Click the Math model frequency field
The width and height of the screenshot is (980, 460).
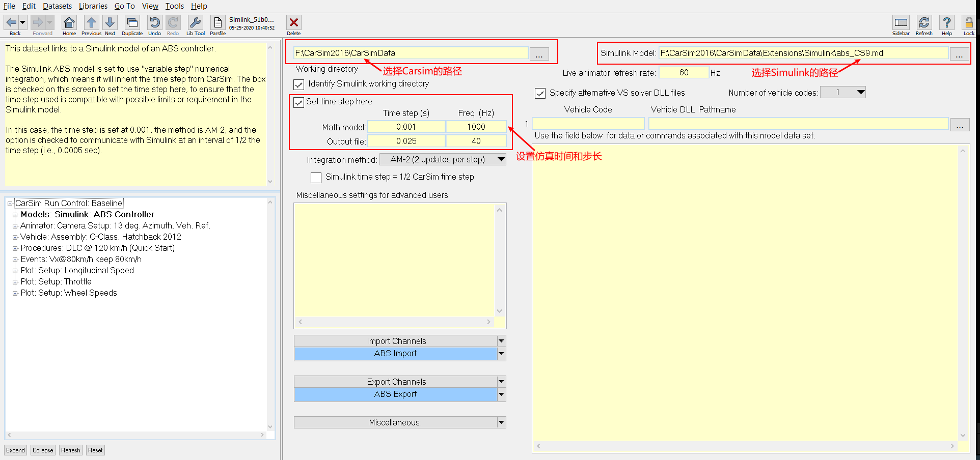[476, 127]
